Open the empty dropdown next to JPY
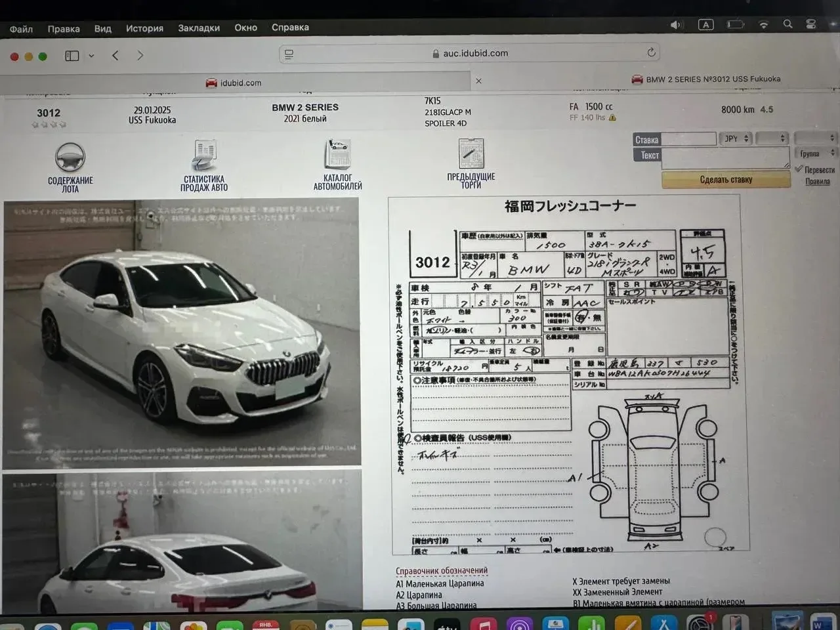This screenshot has width=840, height=630. pyautogui.click(x=772, y=138)
